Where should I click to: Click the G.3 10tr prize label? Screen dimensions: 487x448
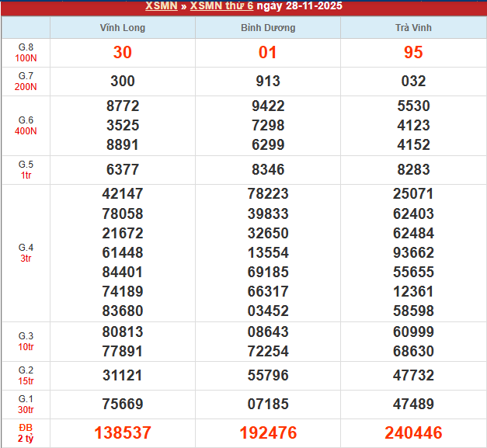click(26, 341)
